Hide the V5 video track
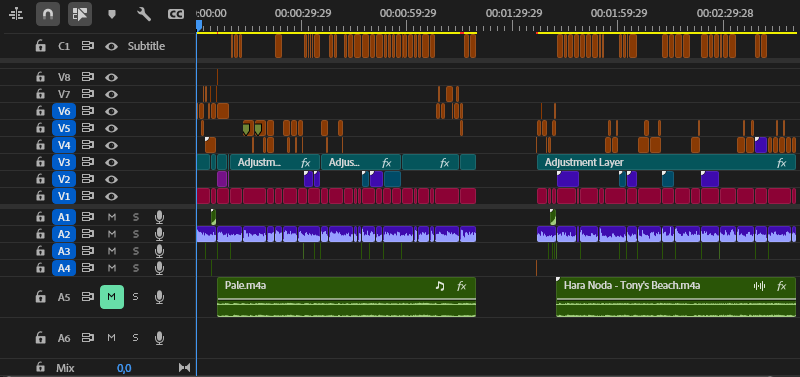 pos(111,128)
